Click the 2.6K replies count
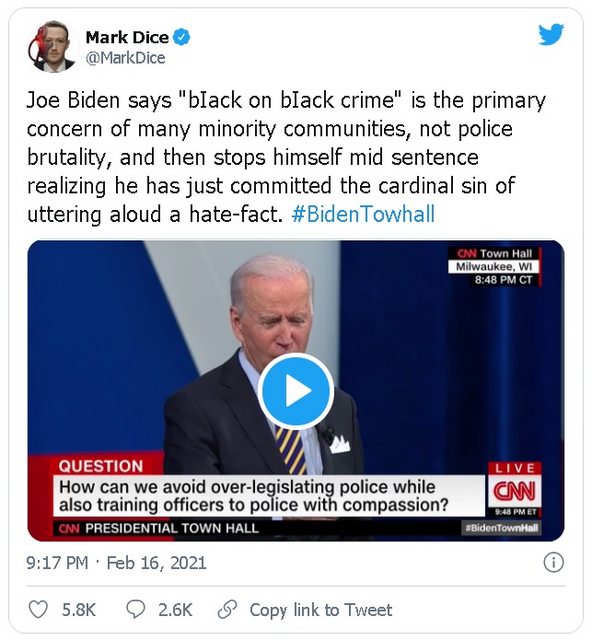 (x=175, y=610)
